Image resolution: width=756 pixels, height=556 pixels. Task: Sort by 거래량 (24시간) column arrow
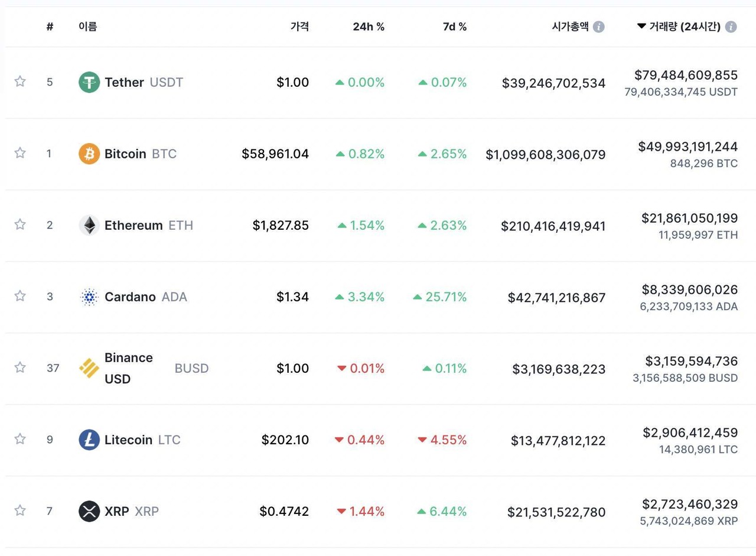[641, 27]
